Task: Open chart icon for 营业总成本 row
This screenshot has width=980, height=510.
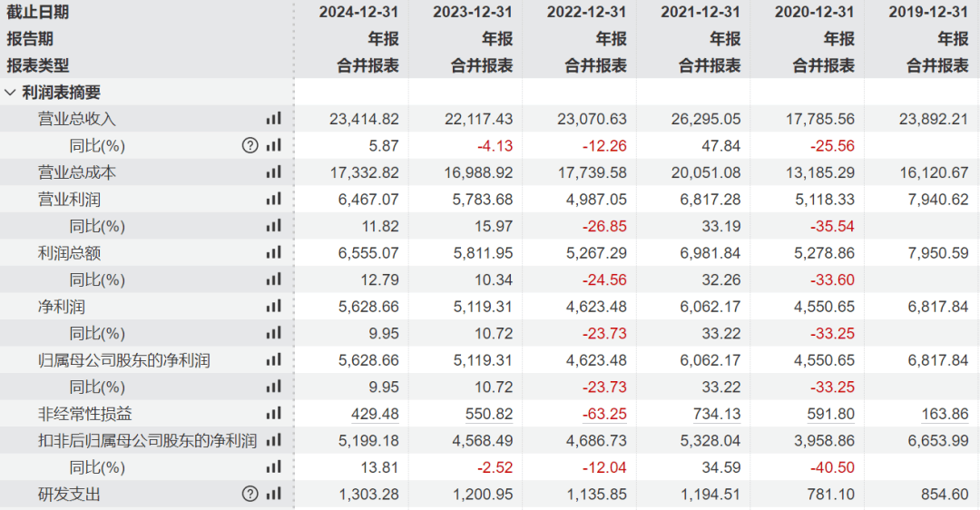Action: pos(273,172)
